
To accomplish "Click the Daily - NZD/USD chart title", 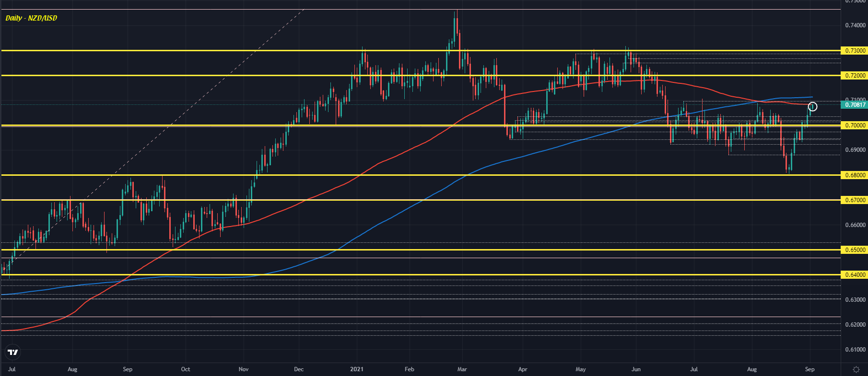I will (x=31, y=18).
